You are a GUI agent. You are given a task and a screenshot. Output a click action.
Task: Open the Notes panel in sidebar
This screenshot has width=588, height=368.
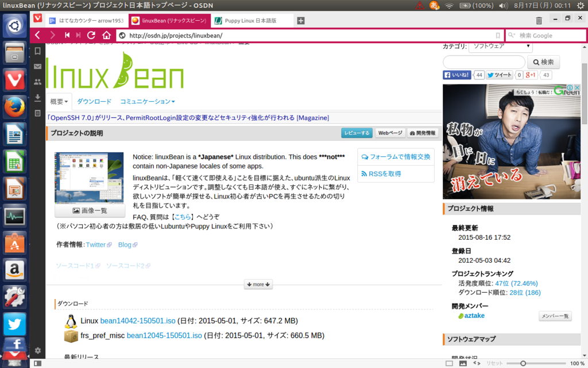[37, 113]
